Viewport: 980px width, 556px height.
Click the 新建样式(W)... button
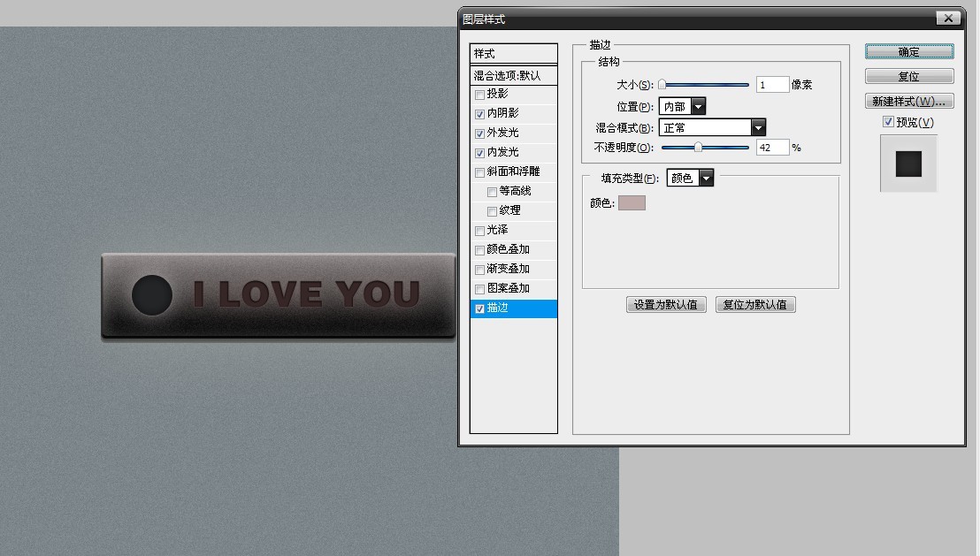(908, 102)
